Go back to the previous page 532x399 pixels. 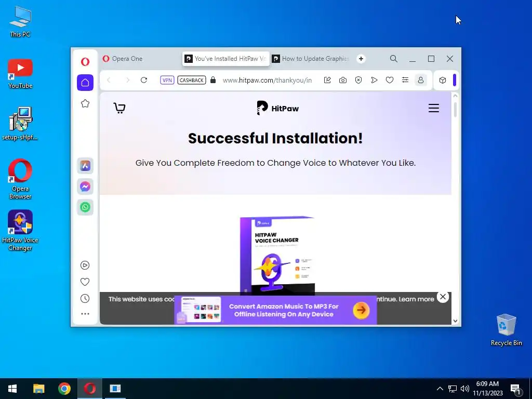(x=109, y=80)
